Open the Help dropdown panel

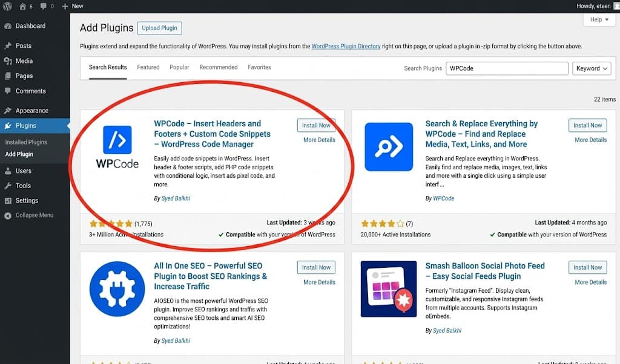click(598, 19)
